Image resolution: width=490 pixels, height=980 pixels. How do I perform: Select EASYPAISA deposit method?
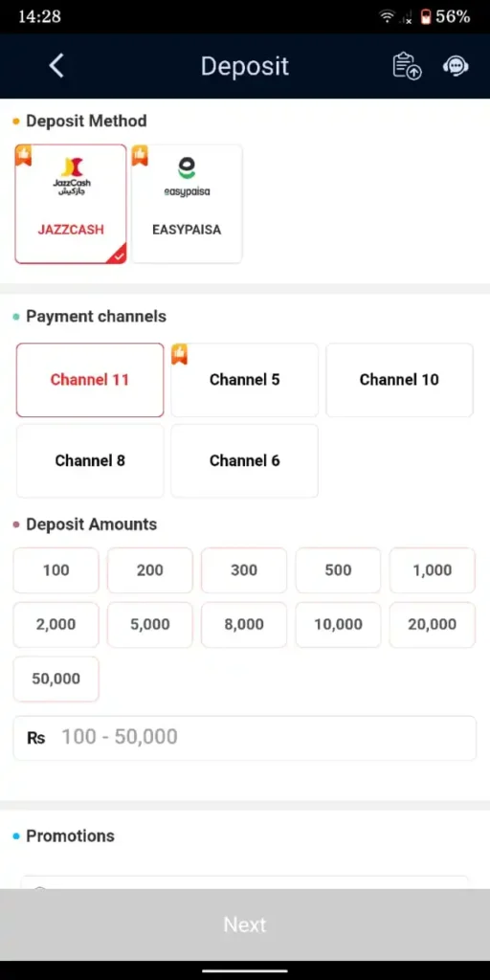click(187, 204)
